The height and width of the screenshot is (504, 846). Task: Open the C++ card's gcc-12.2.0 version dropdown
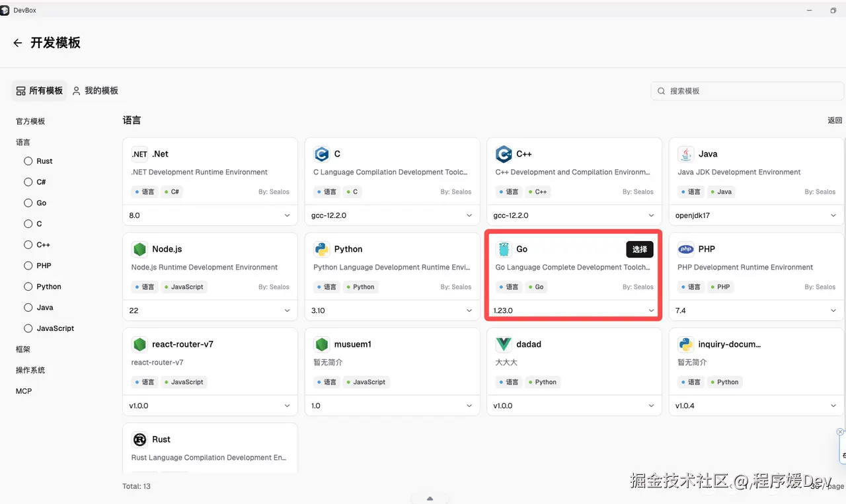pyautogui.click(x=574, y=215)
